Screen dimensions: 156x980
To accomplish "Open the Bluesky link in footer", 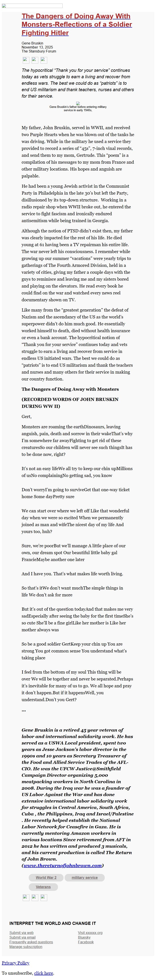I will pos(84,937).
